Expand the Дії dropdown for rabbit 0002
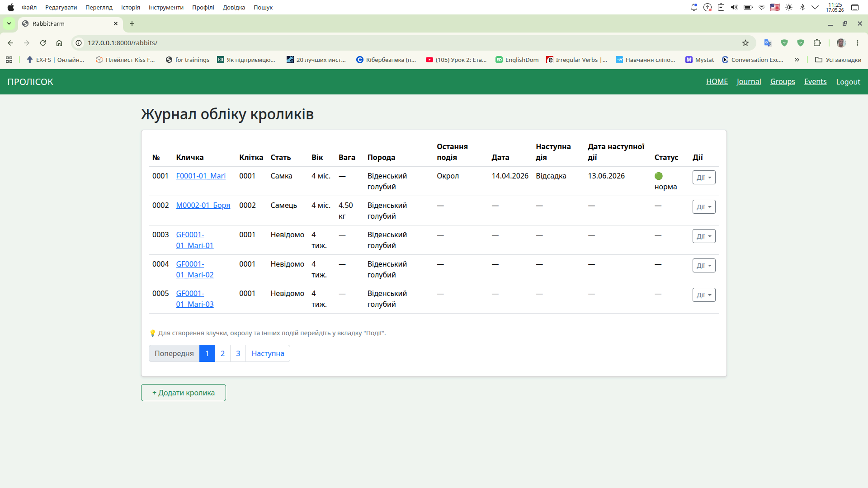 click(704, 207)
